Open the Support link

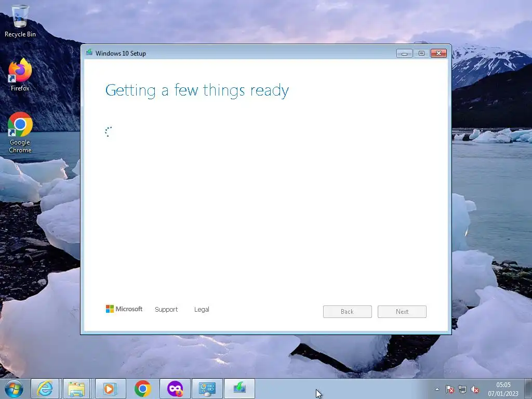tap(166, 310)
